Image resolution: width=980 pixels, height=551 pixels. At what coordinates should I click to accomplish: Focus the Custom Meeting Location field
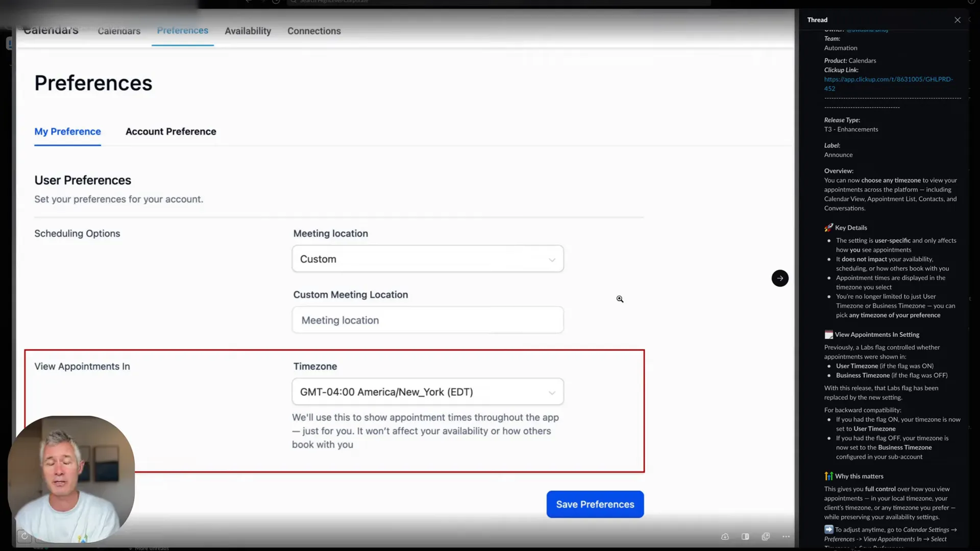point(428,320)
